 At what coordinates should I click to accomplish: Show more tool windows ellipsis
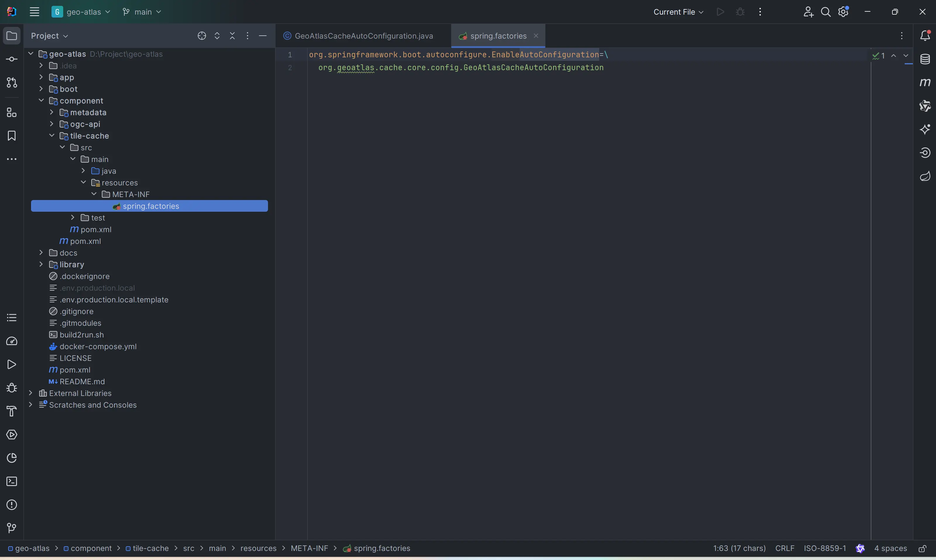[x=12, y=159]
